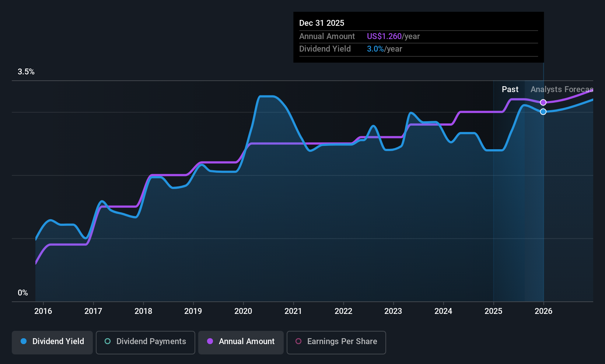The height and width of the screenshot is (364, 605).
Task: Click the 2019 x-axis year label
Action: [193, 311]
